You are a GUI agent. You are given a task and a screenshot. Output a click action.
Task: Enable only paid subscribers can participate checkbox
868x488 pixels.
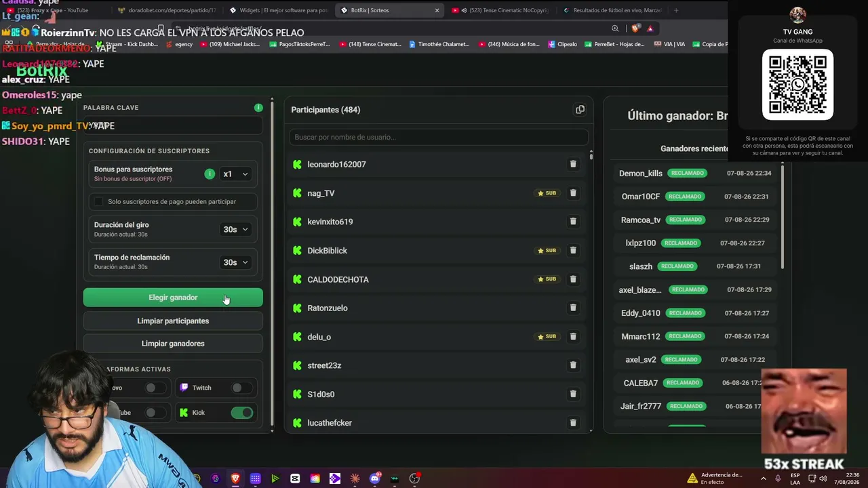pyautogui.click(x=99, y=202)
